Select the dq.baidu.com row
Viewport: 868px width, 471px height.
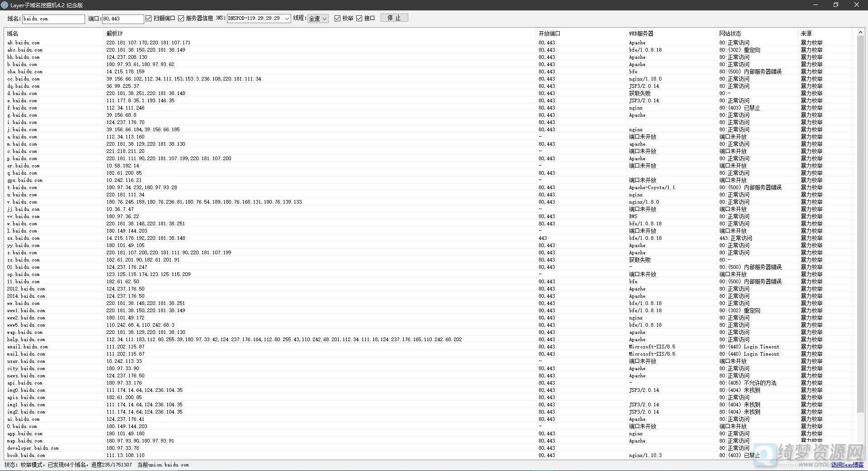[429, 86]
